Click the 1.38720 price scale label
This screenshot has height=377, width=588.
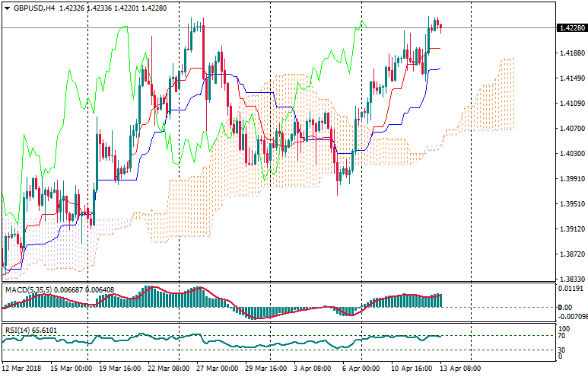(571, 254)
